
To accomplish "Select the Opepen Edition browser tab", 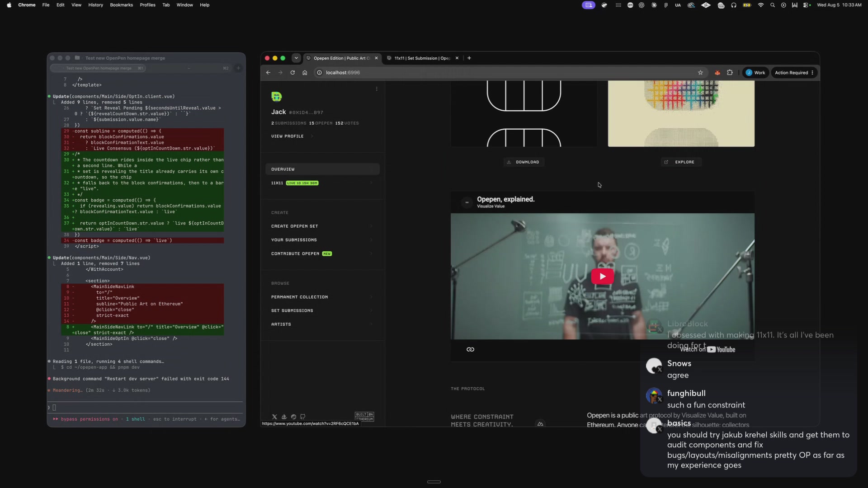I will 342,58.
